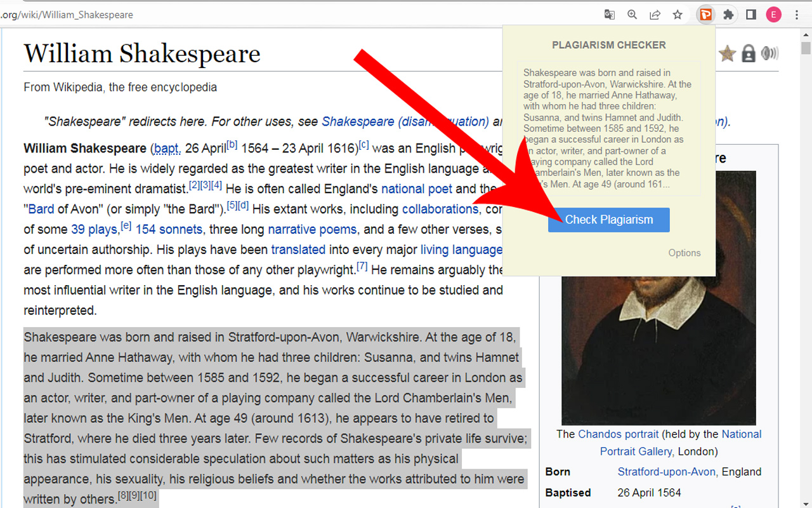Click the William Shakespeare page heading
The image size is (812, 508).
click(142, 53)
